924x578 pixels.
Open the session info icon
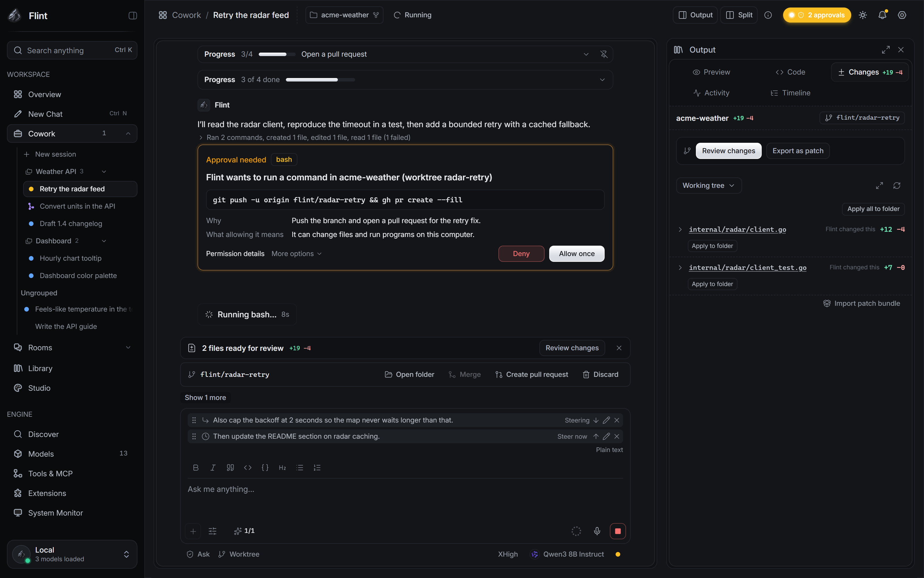coord(768,15)
